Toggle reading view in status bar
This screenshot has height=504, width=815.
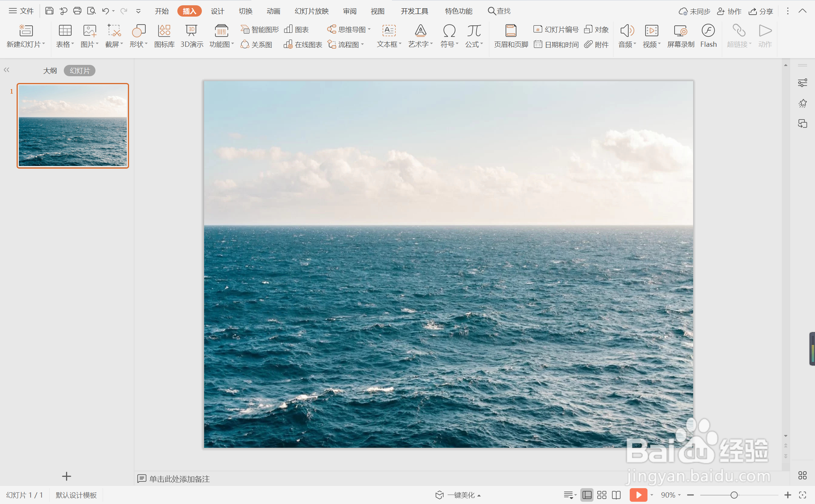tap(617, 495)
